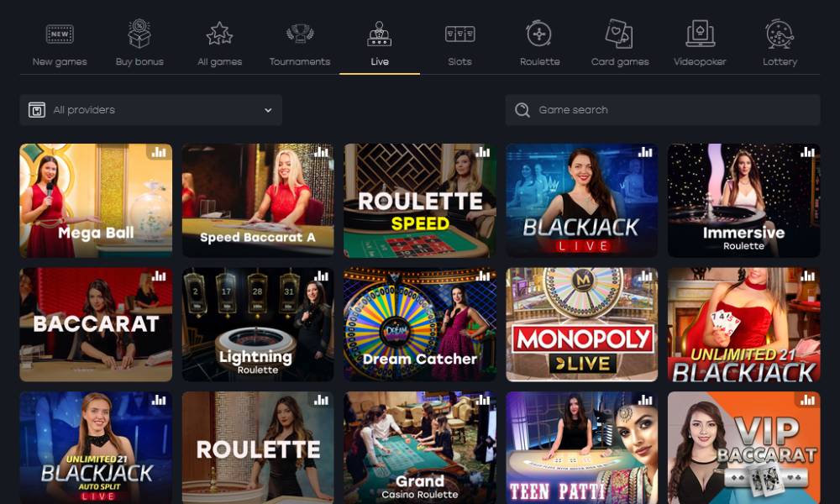The image size is (840, 504).
Task: Open the Speed Baccarat A tile
Action: click(x=258, y=200)
